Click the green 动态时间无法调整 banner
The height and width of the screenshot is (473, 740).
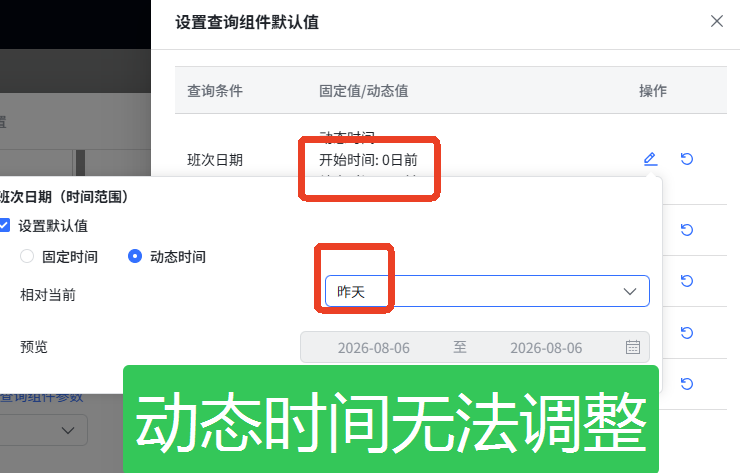(x=391, y=419)
